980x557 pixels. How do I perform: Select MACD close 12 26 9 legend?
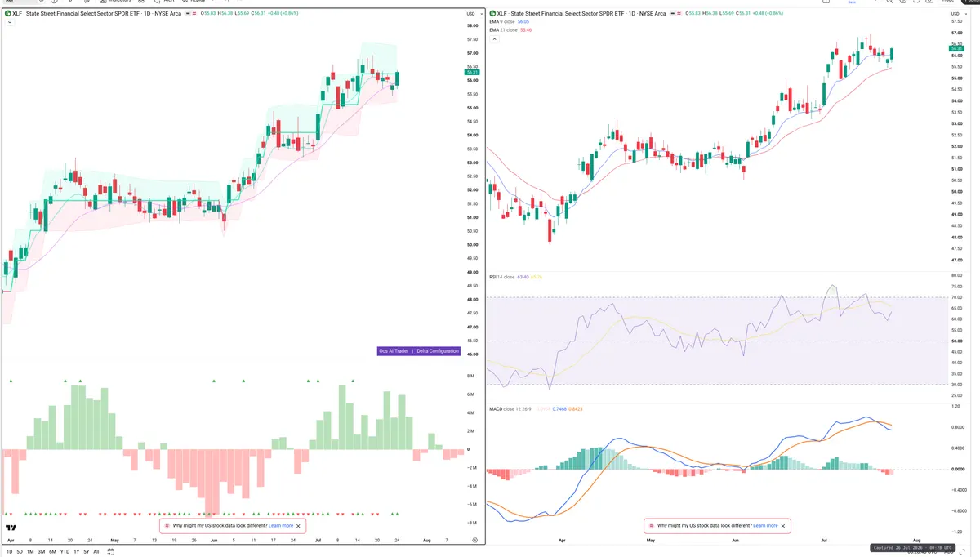(510, 408)
